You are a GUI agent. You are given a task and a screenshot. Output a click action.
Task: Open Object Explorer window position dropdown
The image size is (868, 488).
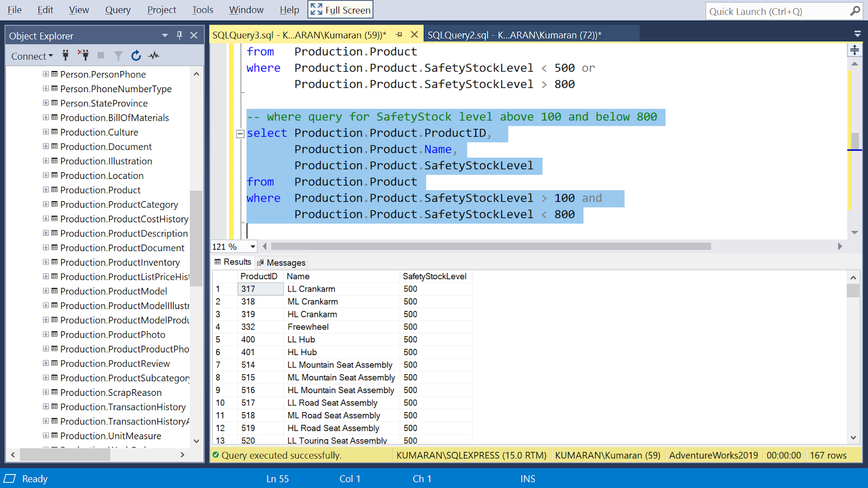(165, 35)
